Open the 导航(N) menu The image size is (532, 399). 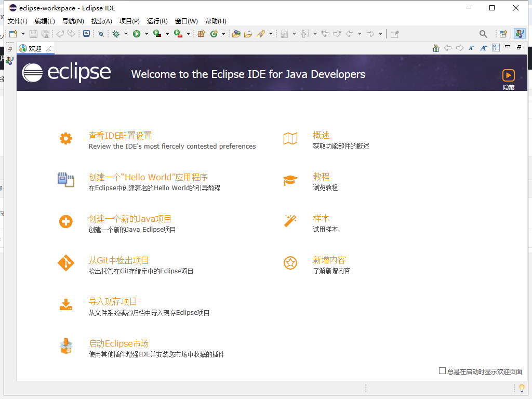click(73, 21)
